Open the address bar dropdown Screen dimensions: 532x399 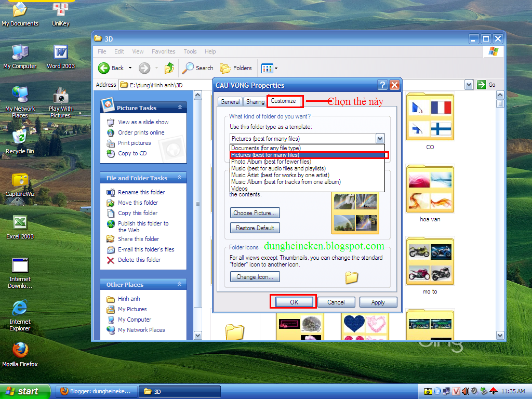(469, 85)
